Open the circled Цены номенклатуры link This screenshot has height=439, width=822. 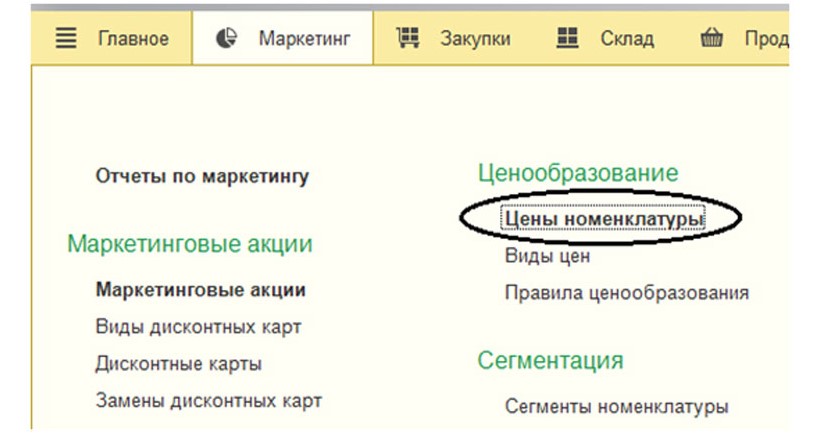(604, 218)
